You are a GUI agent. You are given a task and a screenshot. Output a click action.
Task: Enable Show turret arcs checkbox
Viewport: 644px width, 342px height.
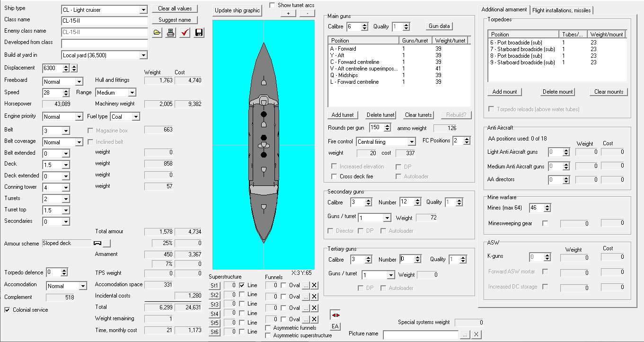point(272,5)
